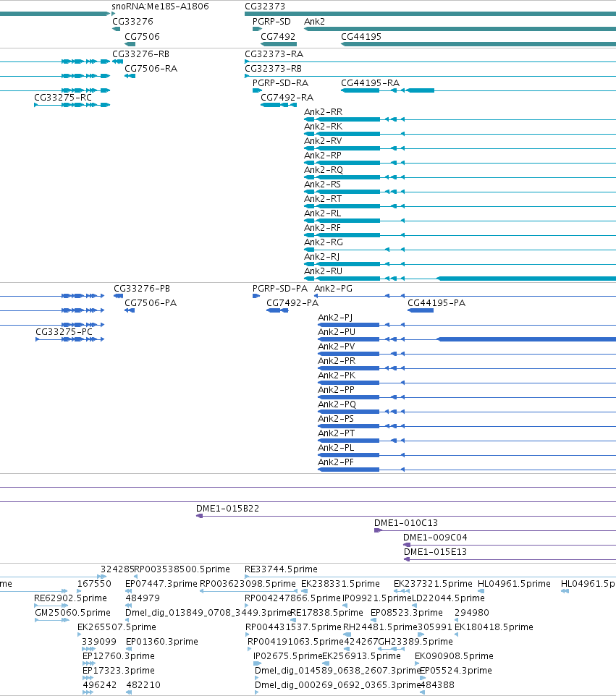The width and height of the screenshot is (616, 696).
Task: Select the DME1-015E13 clone label
Action: 435,552
